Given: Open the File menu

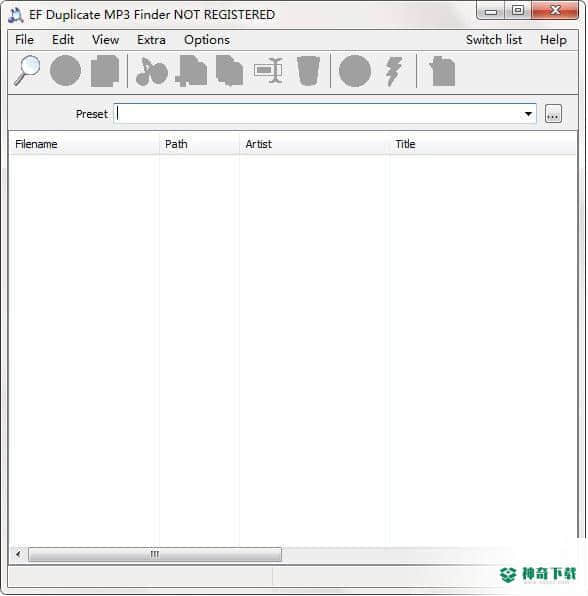Looking at the screenshot, I should (24, 40).
